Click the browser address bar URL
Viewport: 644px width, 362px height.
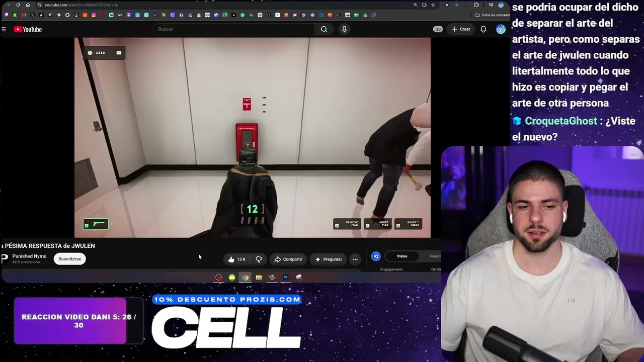(82, 5)
